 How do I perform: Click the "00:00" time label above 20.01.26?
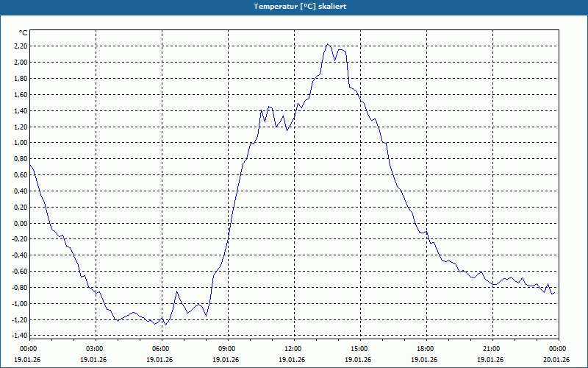point(559,349)
